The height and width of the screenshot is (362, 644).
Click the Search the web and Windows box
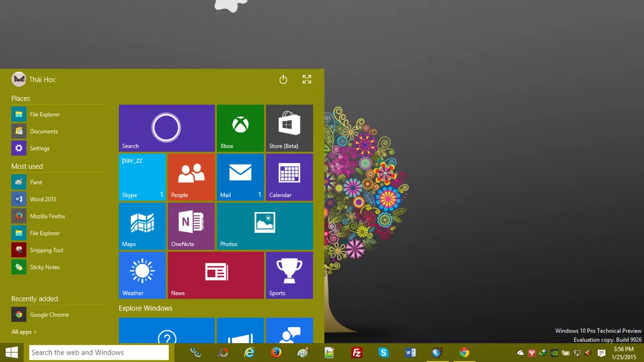pos(99,352)
